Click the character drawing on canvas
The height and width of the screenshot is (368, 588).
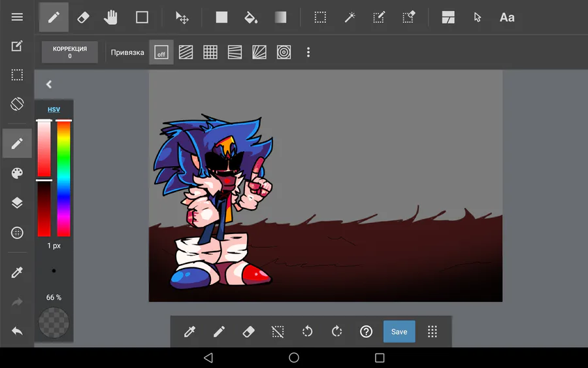[214, 201]
